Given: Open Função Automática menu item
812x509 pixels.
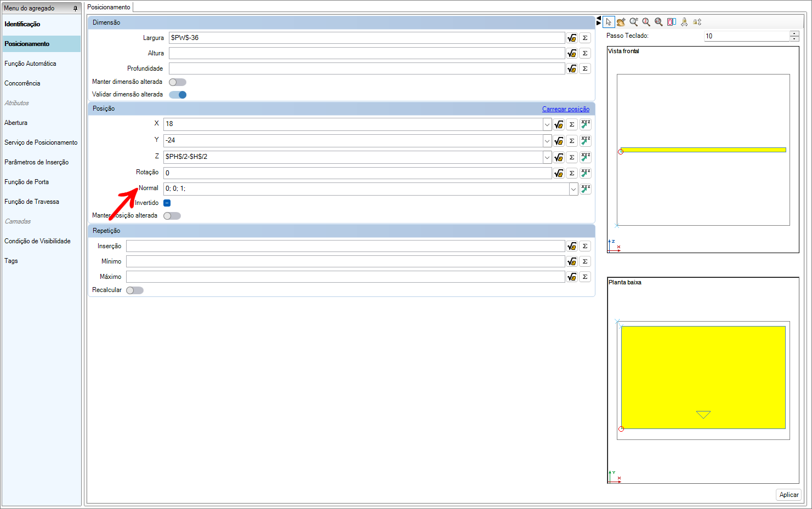Looking at the screenshot, I should [30, 64].
